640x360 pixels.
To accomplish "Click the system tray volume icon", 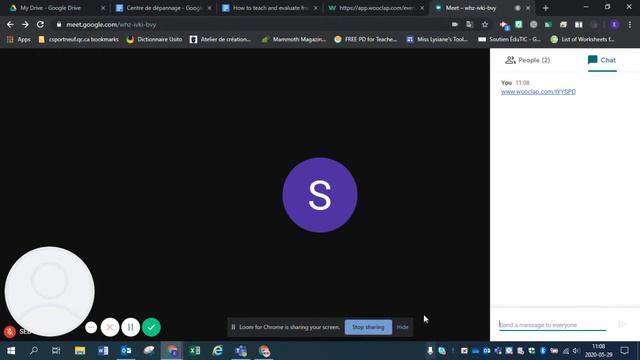I will 576,351.
